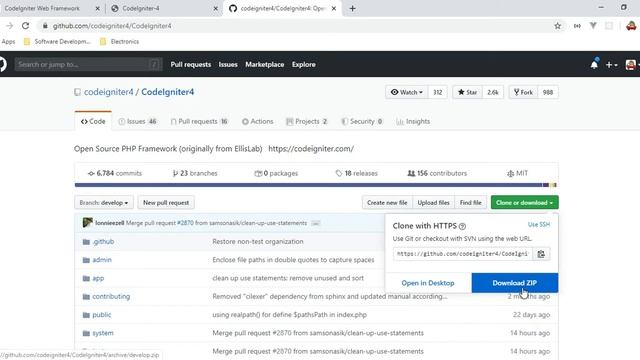Image resolution: width=640 pixels, height=360 pixels.
Task: Open the public folder
Action: [102, 315]
